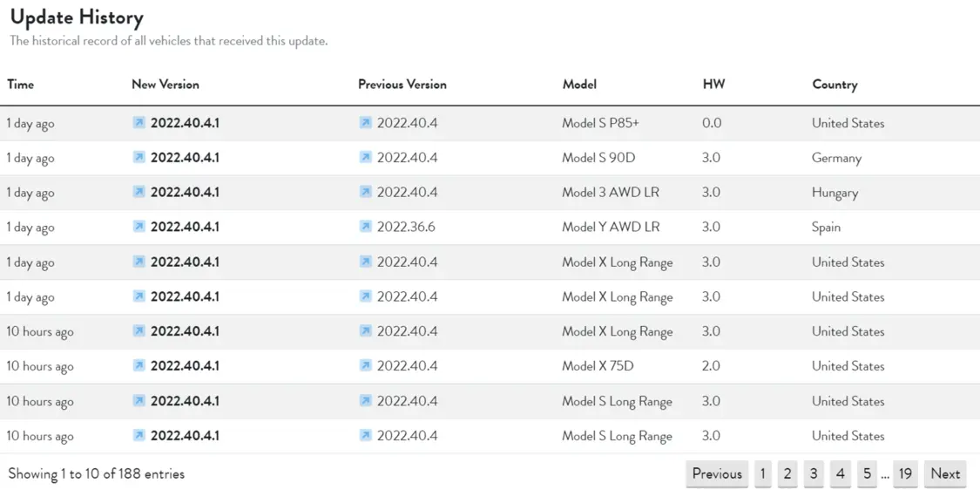
Task: Click new version link icon in Hungary row
Action: coord(139,192)
